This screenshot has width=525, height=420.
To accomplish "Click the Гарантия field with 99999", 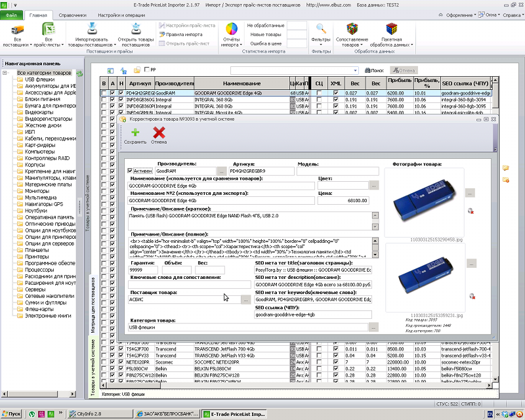I will tap(143, 270).
